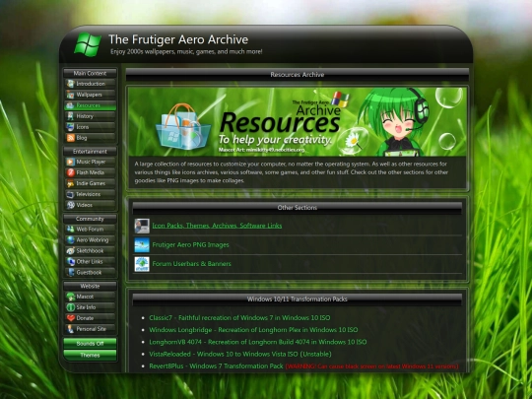532x399 pixels.
Task: Open the Themes button
Action: (x=90, y=356)
